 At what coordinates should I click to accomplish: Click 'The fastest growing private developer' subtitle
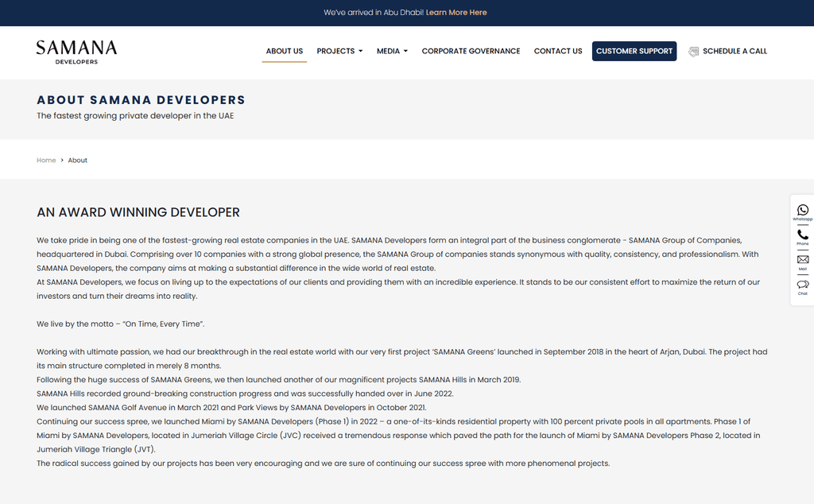pyautogui.click(x=135, y=116)
